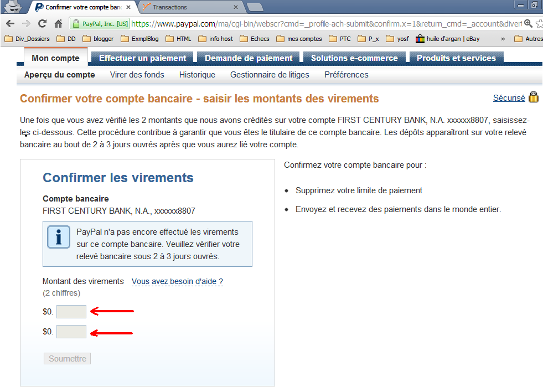543x392 pixels.
Task: Go to the browser Home icon
Action: (x=59, y=24)
